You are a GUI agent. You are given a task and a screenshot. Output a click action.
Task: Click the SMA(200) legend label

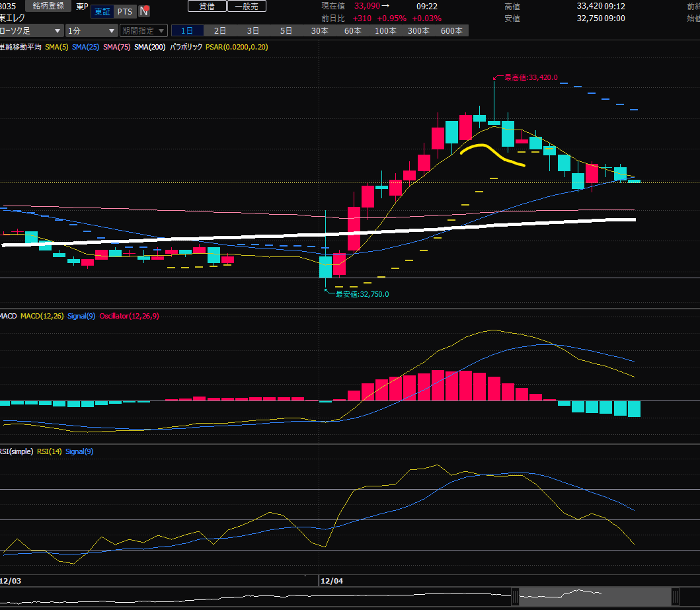pyautogui.click(x=150, y=47)
